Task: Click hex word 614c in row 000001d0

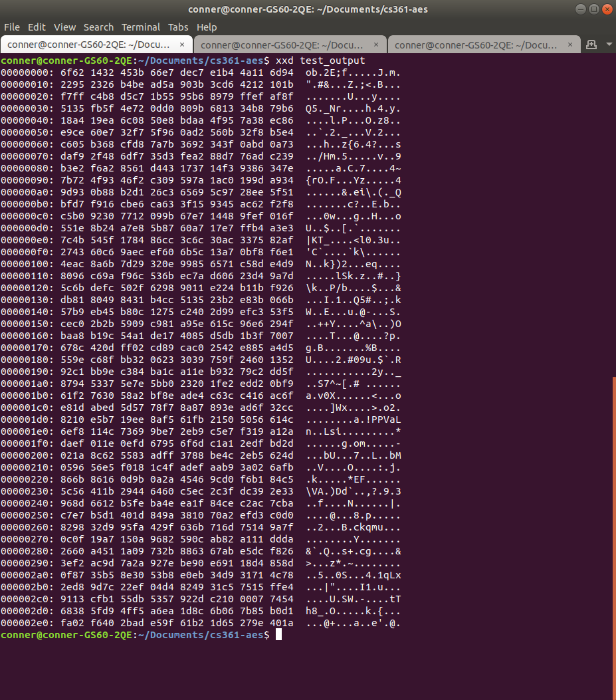Action: 282,419
